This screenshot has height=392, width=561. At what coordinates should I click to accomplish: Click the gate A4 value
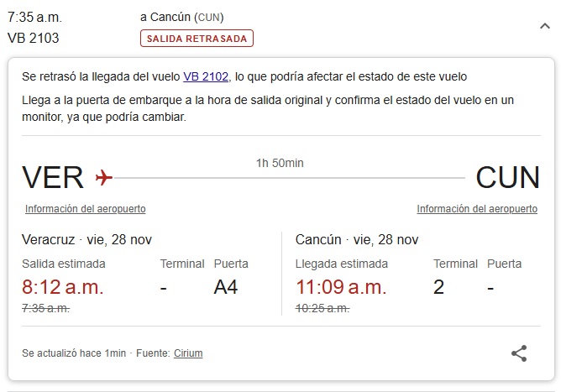coord(226,287)
